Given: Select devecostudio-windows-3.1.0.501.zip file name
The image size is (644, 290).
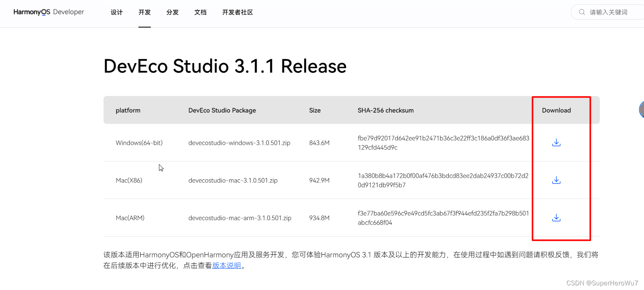Looking at the screenshot, I should (x=239, y=143).
